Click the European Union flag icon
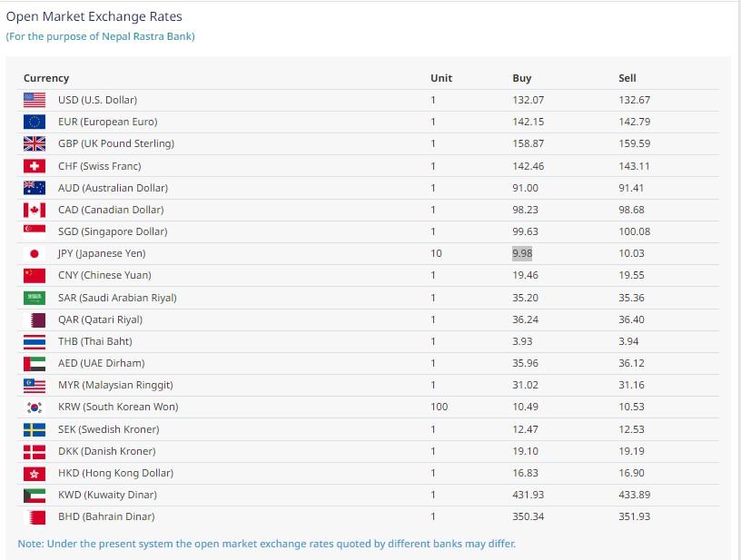This screenshot has width=741, height=560. pos(35,122)
